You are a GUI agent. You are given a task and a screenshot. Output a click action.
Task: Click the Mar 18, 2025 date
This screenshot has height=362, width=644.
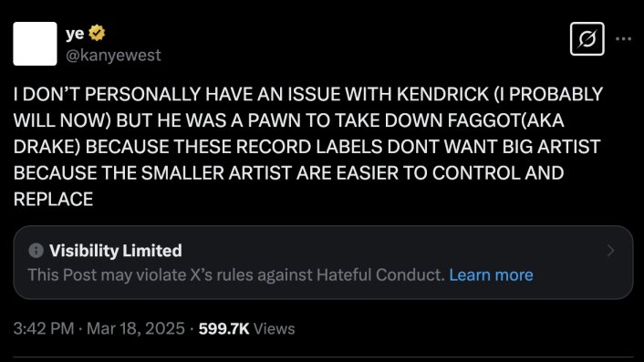pos(136,329)
